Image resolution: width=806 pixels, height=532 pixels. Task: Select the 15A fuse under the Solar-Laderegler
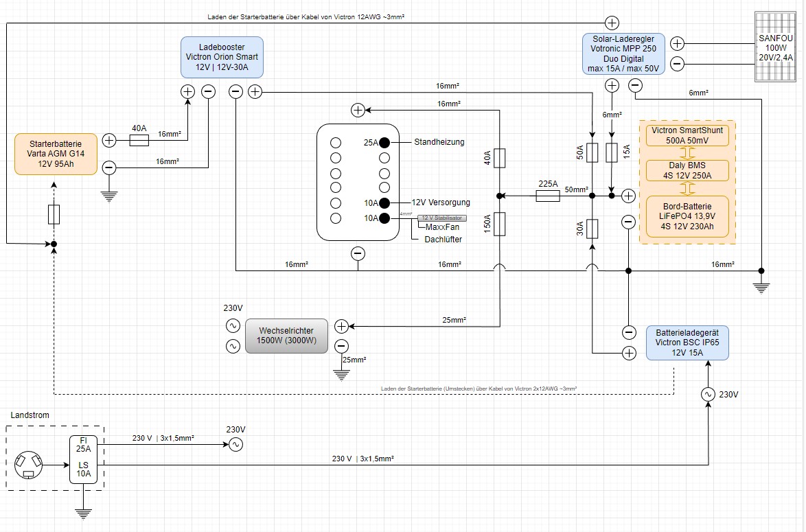(x=611, y=152)
